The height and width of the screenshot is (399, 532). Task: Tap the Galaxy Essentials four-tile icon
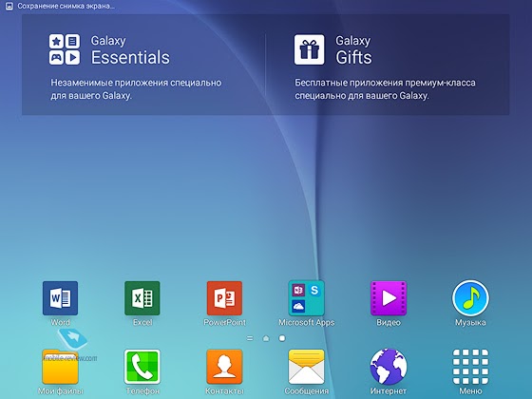pyautogui.click(x=65, y=49)
